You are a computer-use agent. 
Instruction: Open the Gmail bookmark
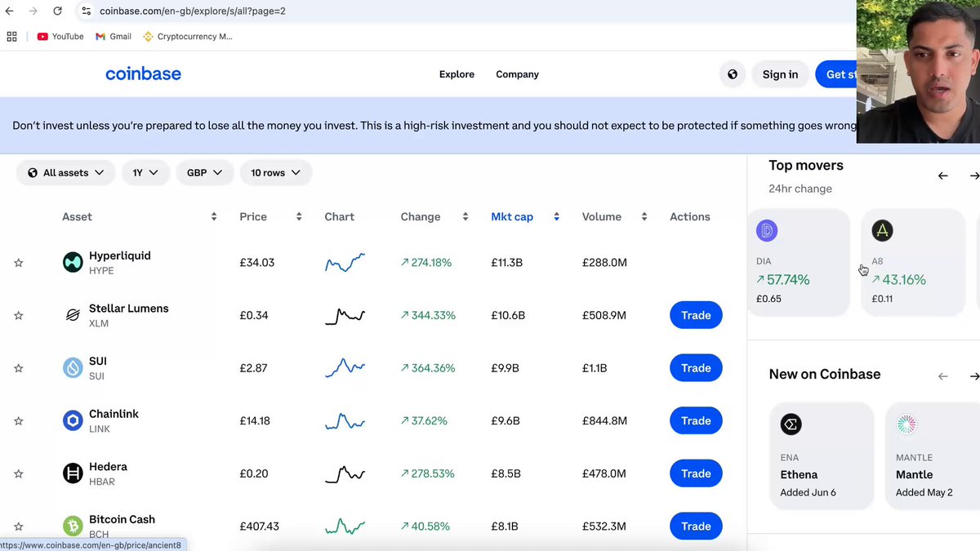point(114,37)
